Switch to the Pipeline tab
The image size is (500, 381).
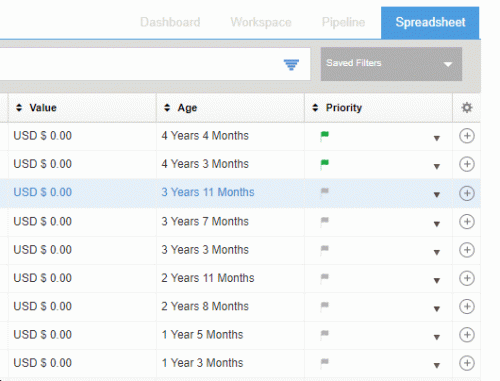tap(343, 22)
